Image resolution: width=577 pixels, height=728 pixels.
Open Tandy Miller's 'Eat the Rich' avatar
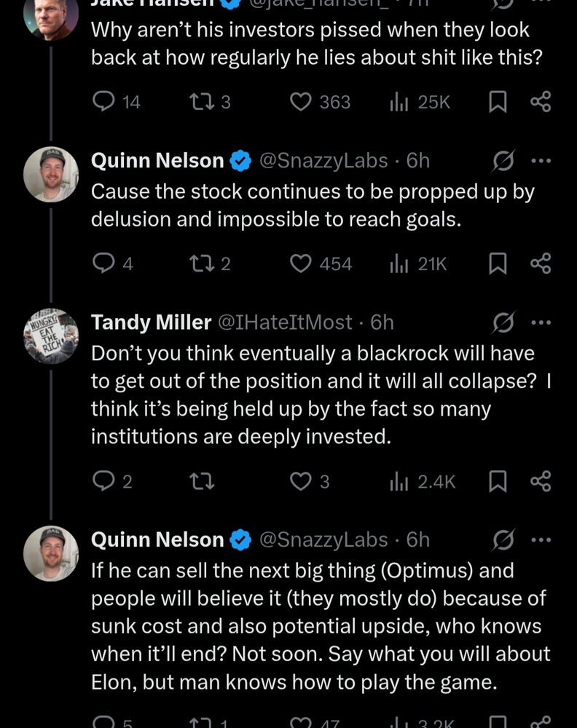click(x=51, y=334)
